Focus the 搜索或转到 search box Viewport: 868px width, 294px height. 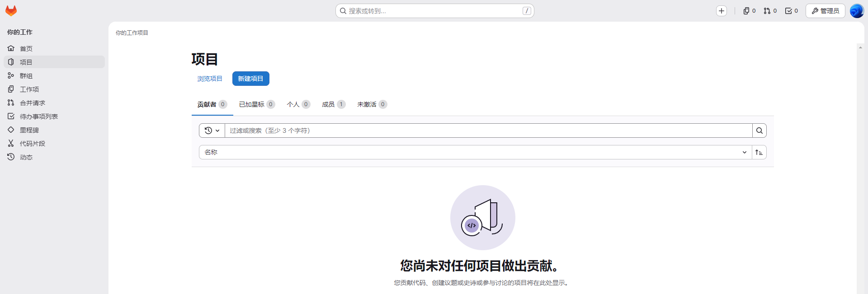coord(435,11)
